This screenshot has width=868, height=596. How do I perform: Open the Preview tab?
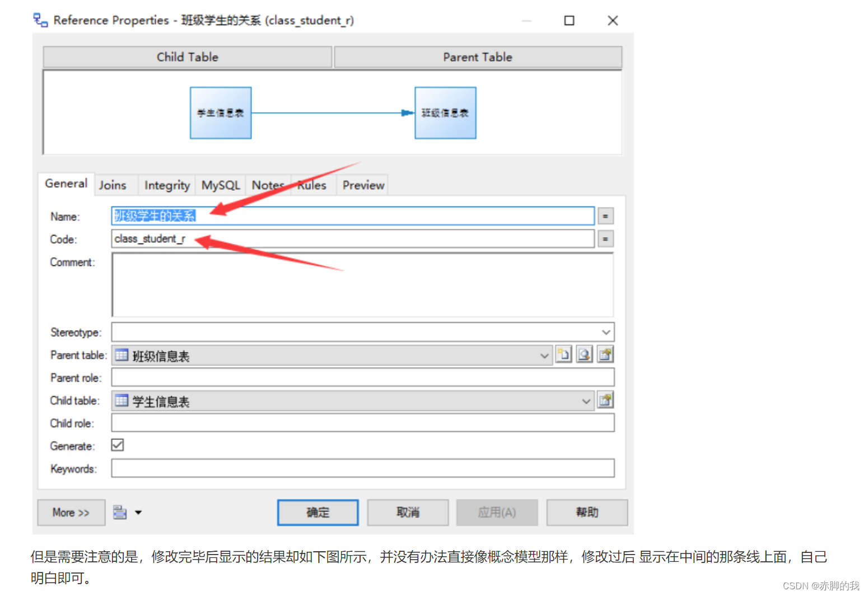tap(363, 185)
